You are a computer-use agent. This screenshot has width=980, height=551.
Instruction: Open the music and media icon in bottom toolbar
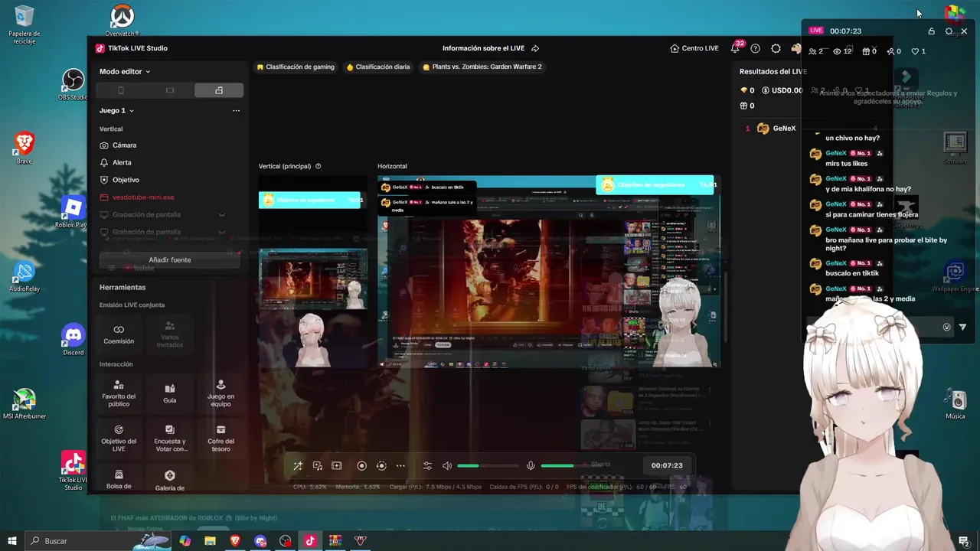317,465
